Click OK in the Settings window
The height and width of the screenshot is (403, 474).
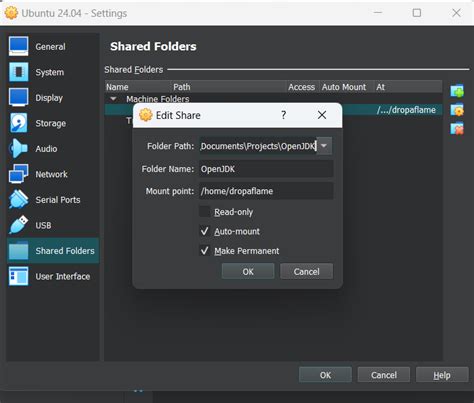pos(325,375)
